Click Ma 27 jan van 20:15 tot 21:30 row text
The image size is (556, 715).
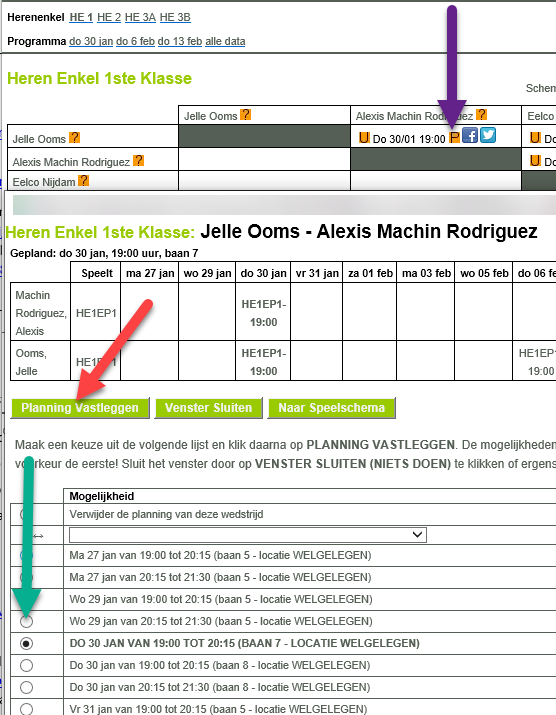pyautogui.click(x=220, y=577)
